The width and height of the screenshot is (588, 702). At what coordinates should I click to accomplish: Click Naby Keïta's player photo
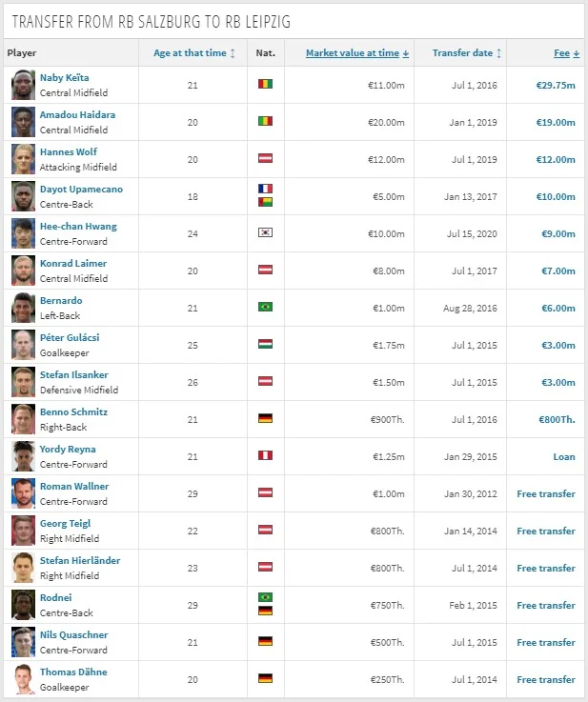[x=22, y=85]
